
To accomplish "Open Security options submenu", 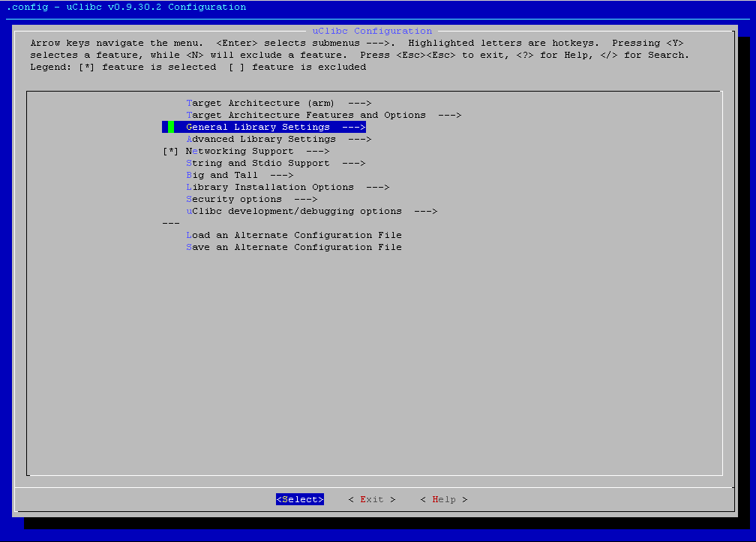I will click(252, 200).
